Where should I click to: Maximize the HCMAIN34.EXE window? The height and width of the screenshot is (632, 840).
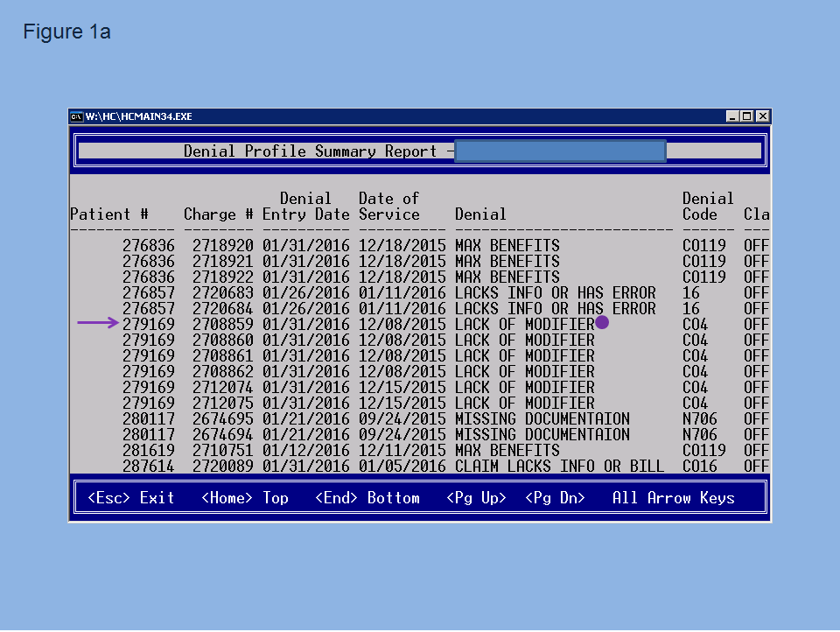(x=746, y=116)
